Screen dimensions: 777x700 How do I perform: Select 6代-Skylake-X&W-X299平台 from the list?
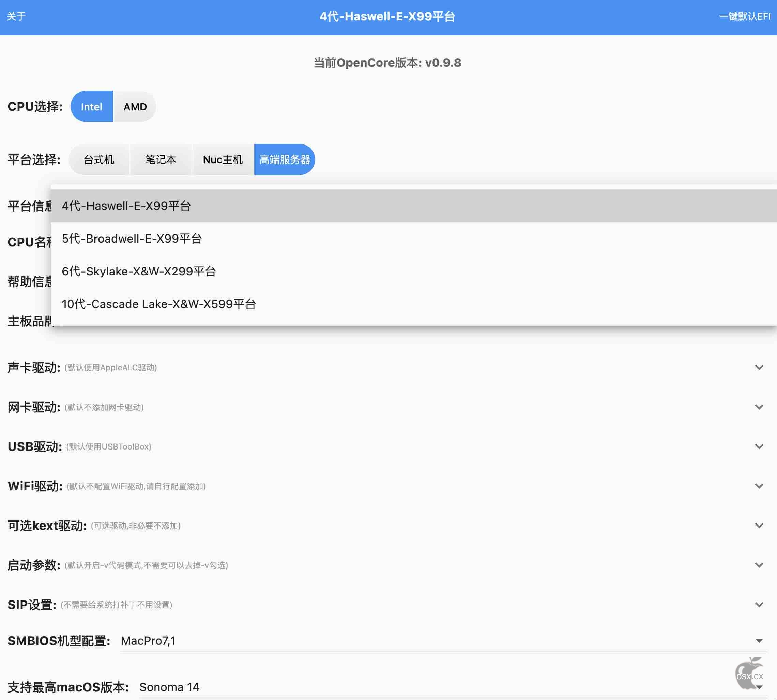click(x=414, y=271)
